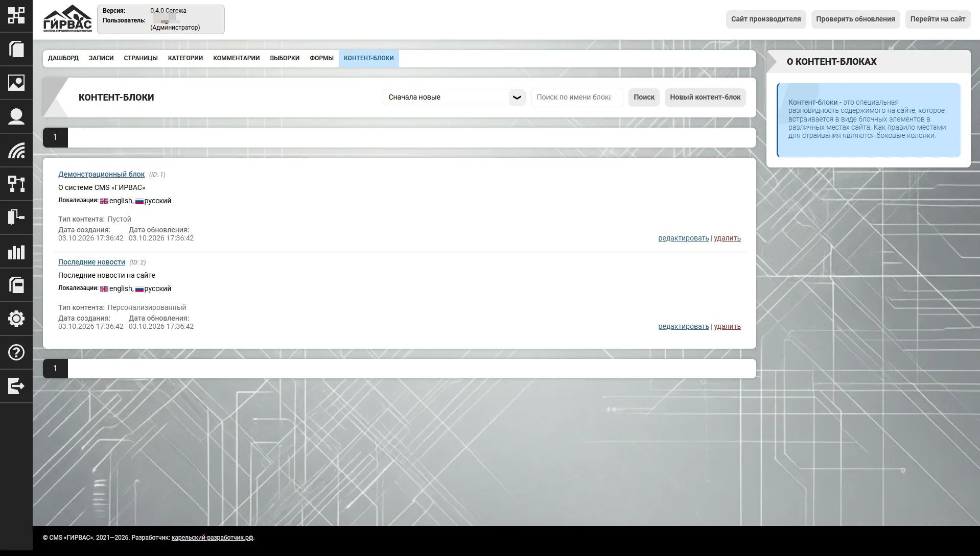Delete the Демонстрационный блок entry
980x556 pixels.
click(727, 238)
